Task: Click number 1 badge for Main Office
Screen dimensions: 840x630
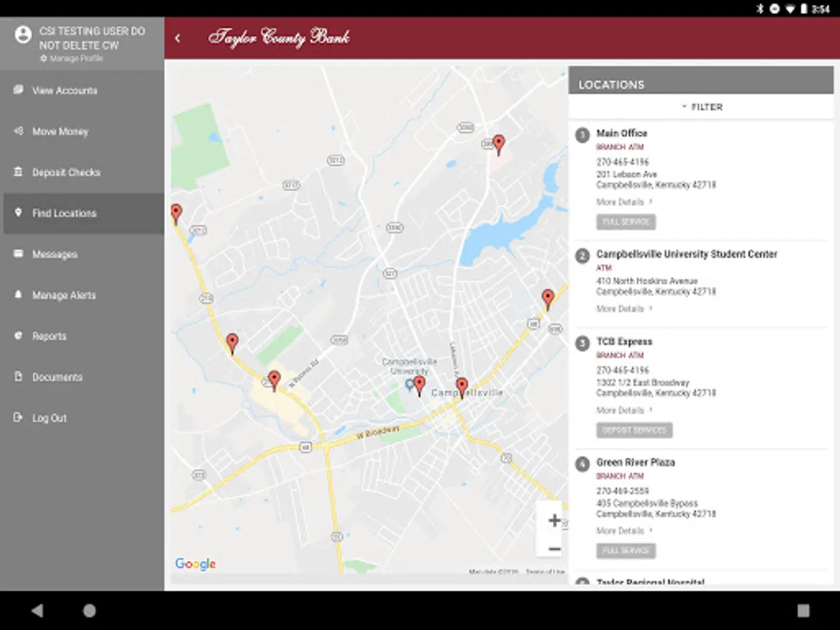Action: [582, 135]
